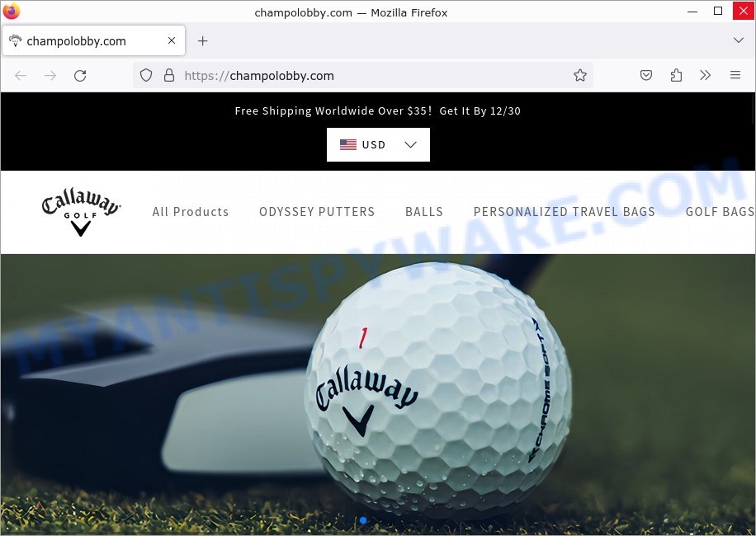Image resolution: width=756 pixels, height=536 pixels.
Task: Maximize the Firefox window
Action: point(717,11)
